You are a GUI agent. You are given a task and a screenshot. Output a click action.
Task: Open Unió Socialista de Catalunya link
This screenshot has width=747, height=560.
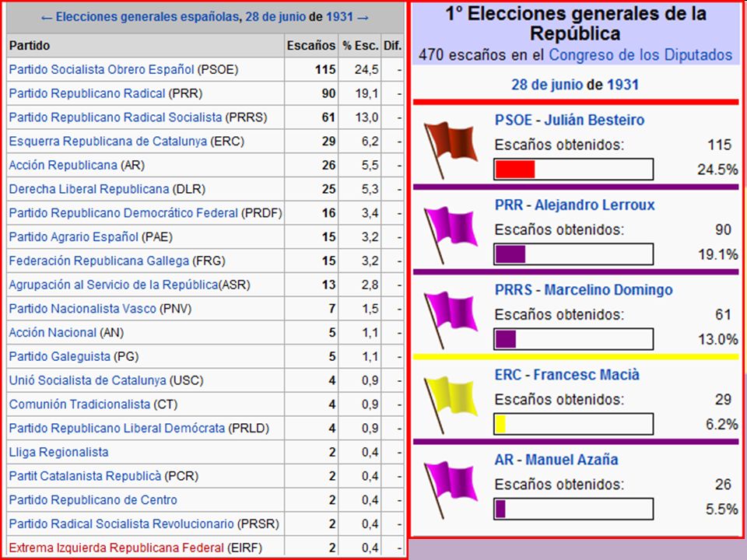pyautogui.click(x=88, y=380)
